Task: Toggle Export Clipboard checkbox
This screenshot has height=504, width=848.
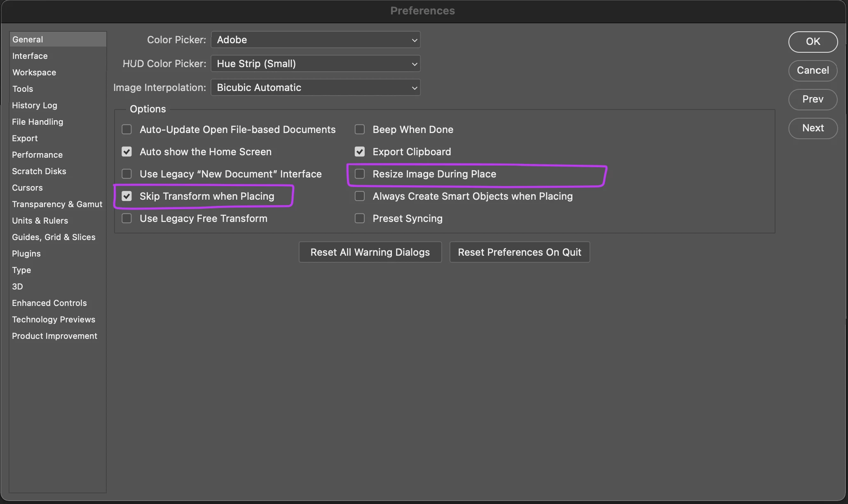Action: point(360,152)
